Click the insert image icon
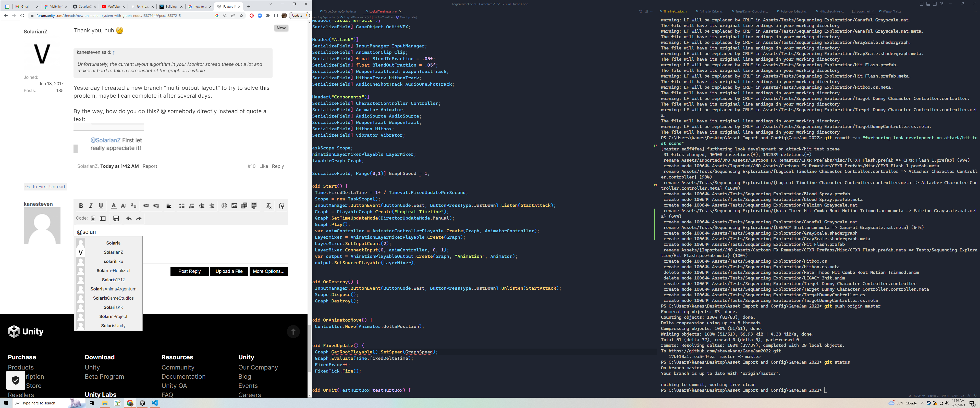The width and height of the screenshot is (980, 408). 234,206
